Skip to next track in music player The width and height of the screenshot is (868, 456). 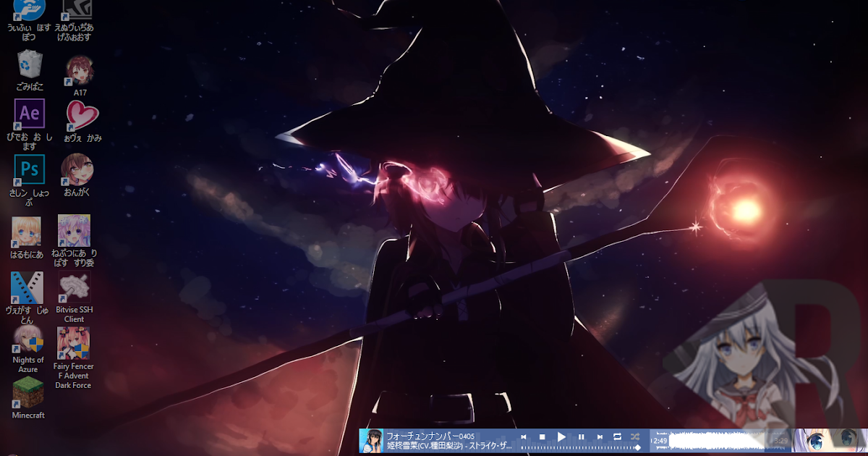pos(600,437)
